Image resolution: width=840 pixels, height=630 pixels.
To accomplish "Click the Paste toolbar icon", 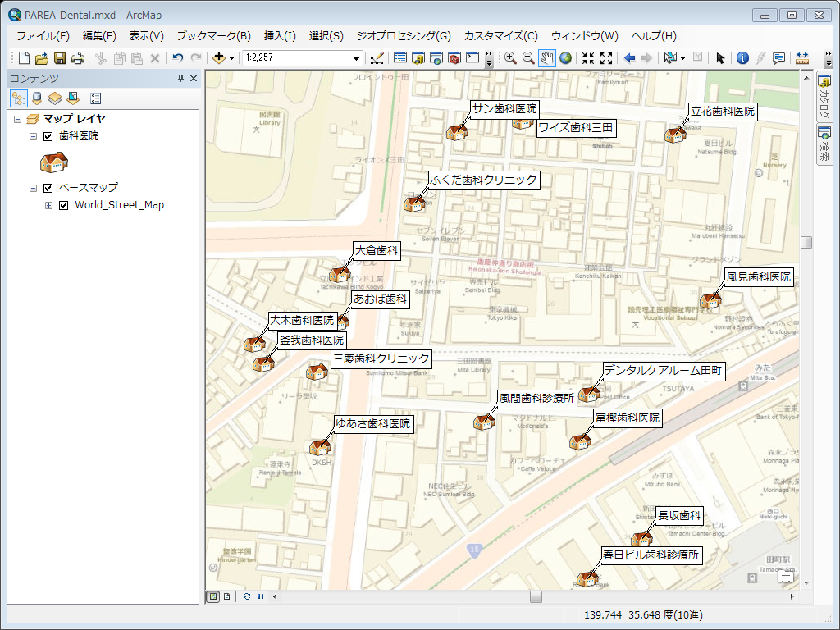I will 137,58.
